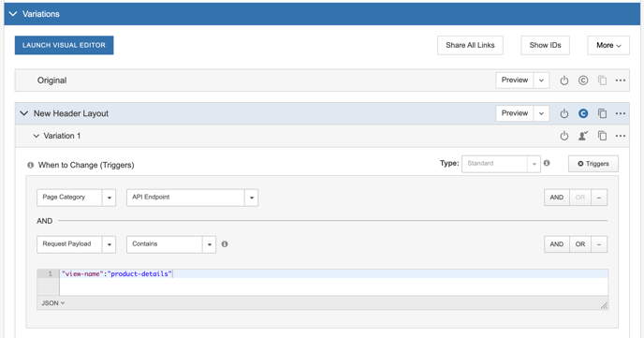Open JSON language selector menu

pyautogui.click(x=53, y=303)
